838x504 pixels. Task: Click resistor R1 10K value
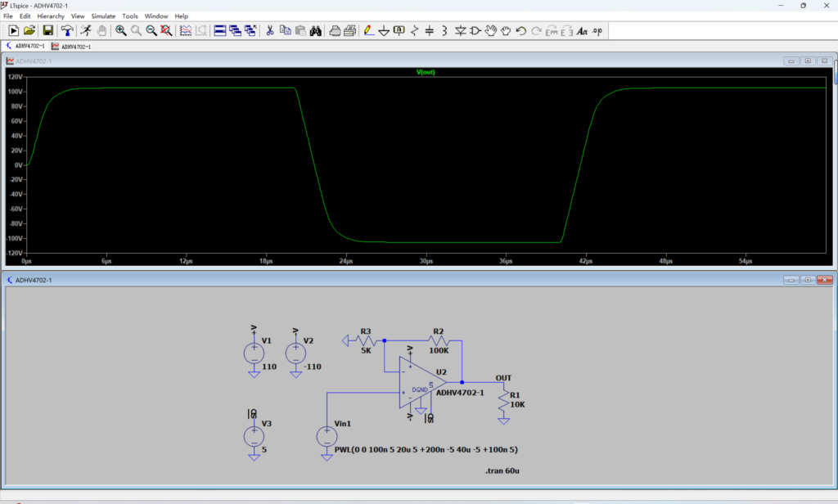(x=517, y=404)
